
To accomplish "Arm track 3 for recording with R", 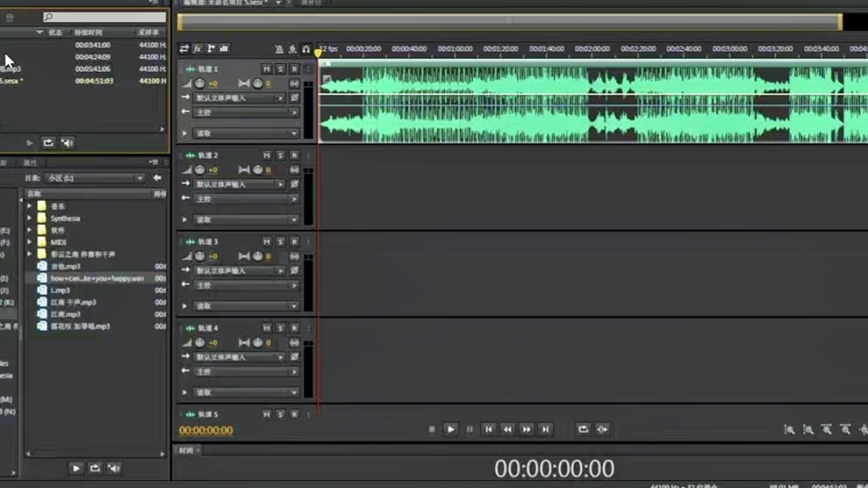I will (x=294, y=241).
